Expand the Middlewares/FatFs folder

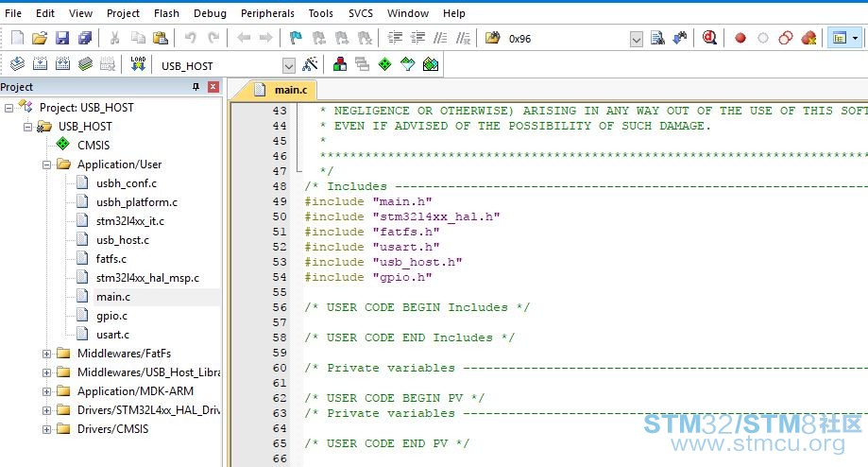46,354
